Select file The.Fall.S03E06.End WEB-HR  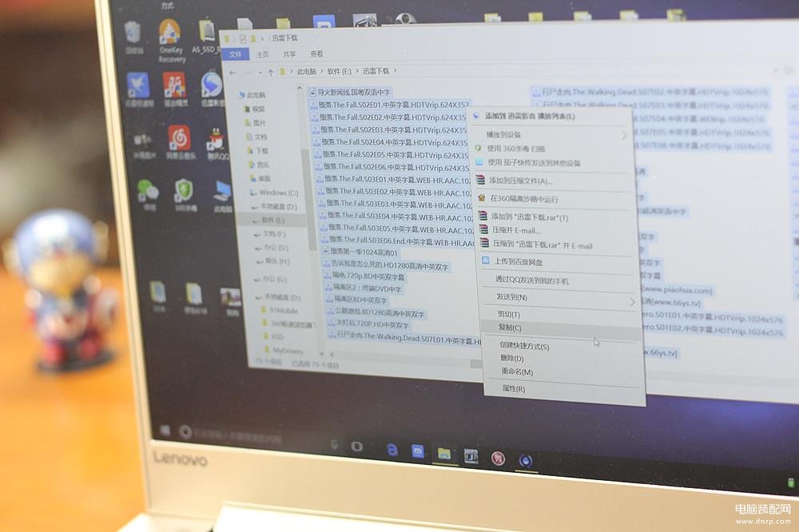[x=397, y=240]
